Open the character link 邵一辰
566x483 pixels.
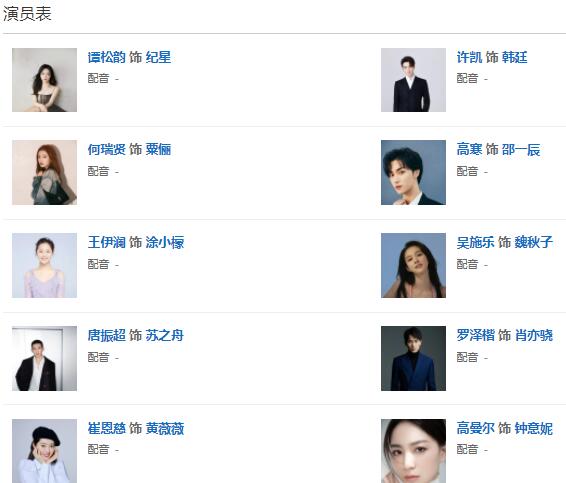point(521,149)
